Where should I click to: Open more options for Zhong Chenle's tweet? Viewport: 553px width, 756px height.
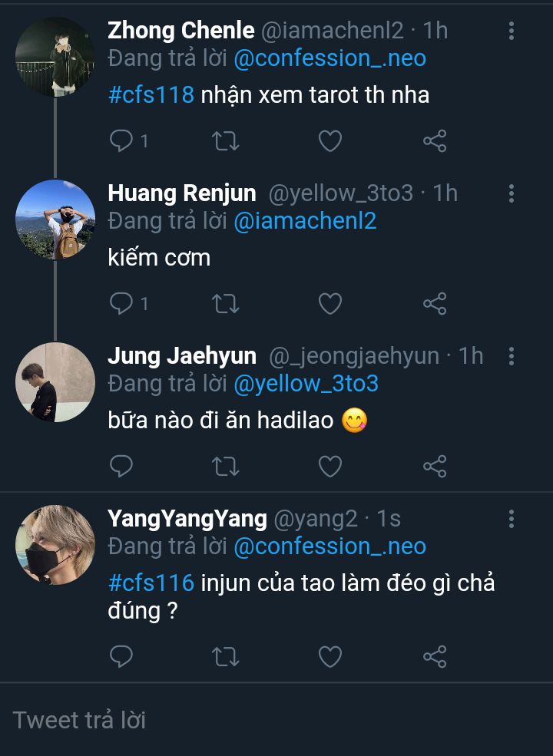coord(512,31)
